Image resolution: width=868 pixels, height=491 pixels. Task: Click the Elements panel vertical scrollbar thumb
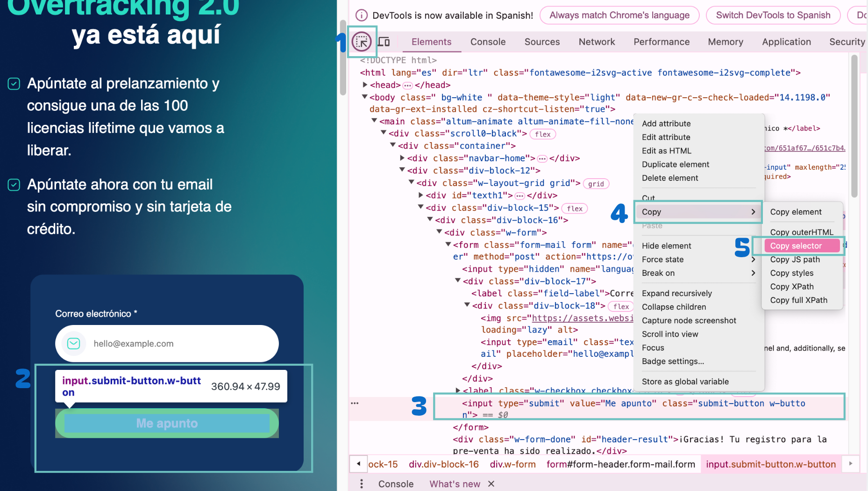(854, 126)
